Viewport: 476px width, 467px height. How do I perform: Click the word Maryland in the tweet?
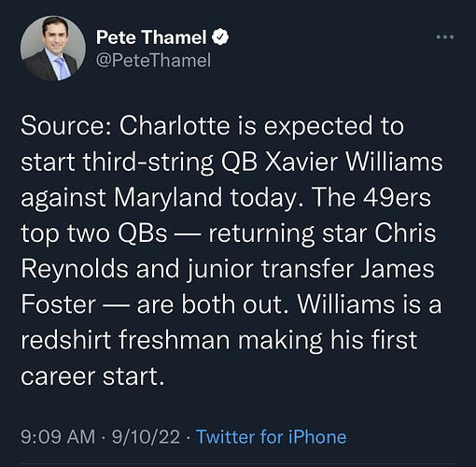click(168, 198)
